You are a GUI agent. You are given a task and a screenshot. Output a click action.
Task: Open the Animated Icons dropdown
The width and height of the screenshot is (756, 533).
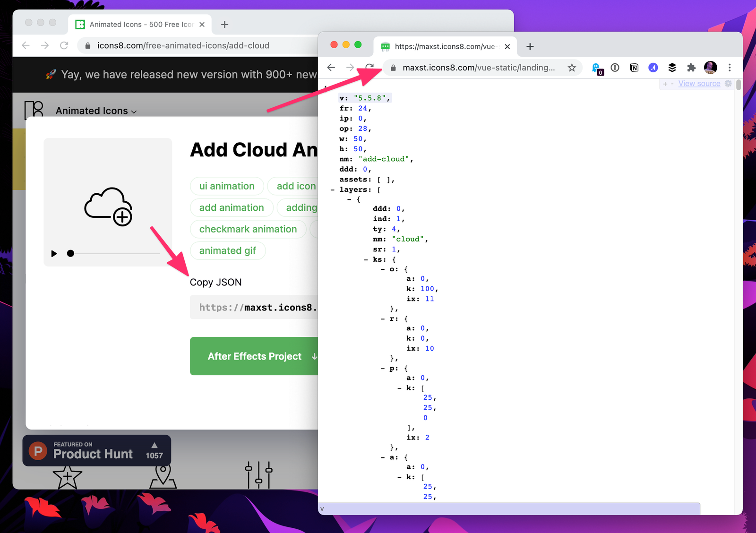point(96,111)
